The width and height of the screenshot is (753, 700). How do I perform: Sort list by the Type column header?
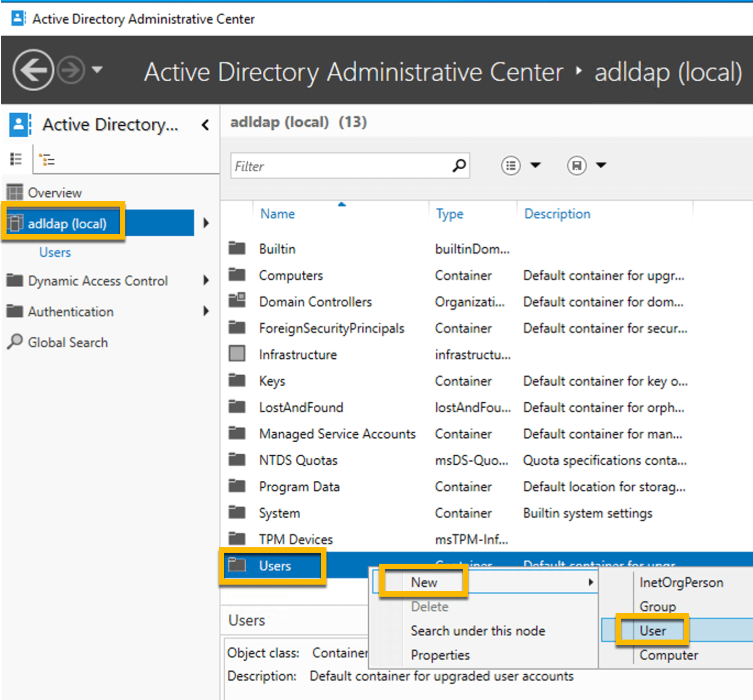click(x=450, y=214)
